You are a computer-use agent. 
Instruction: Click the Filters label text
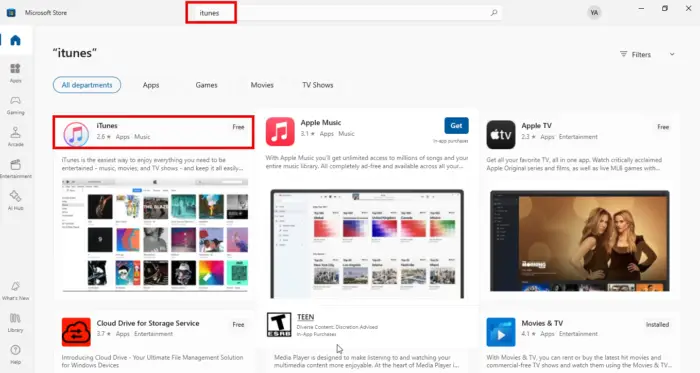641,54
